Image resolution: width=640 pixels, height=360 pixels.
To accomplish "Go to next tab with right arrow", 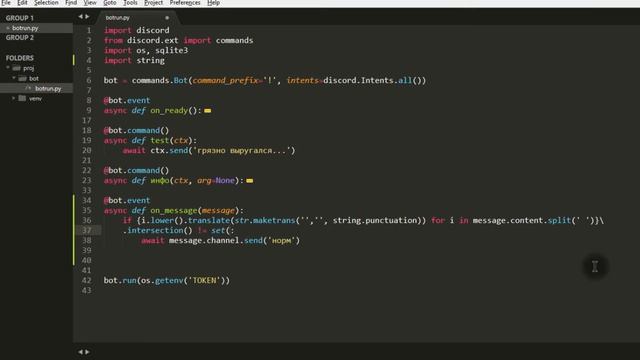I will pyautogui.click(x=87, y=17).
